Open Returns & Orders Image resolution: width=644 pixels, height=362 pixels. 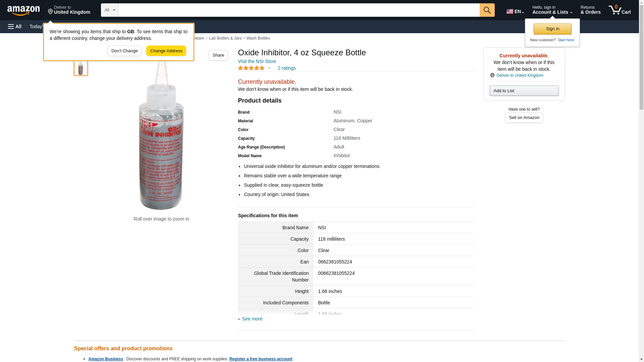590,10
